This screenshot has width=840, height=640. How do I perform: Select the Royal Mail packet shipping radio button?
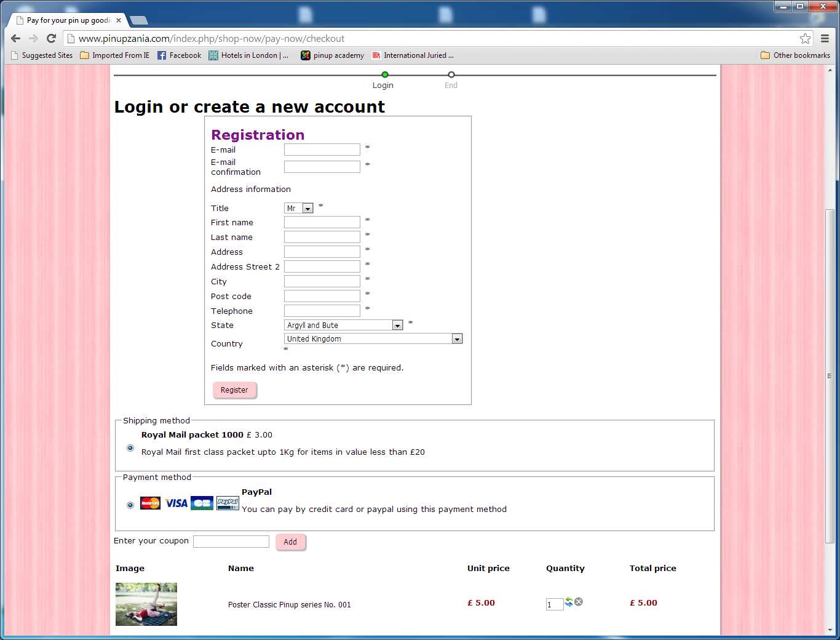(130, 448)
